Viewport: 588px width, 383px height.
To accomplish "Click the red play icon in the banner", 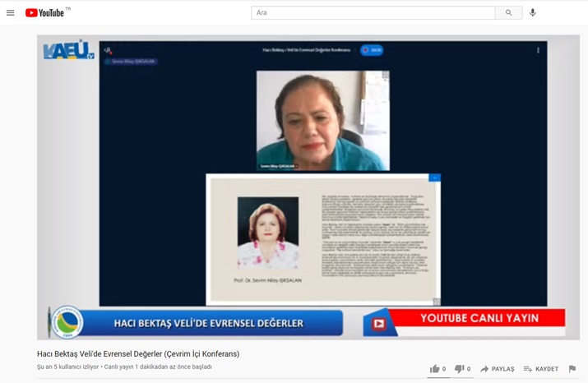I will tap(379, 324).
